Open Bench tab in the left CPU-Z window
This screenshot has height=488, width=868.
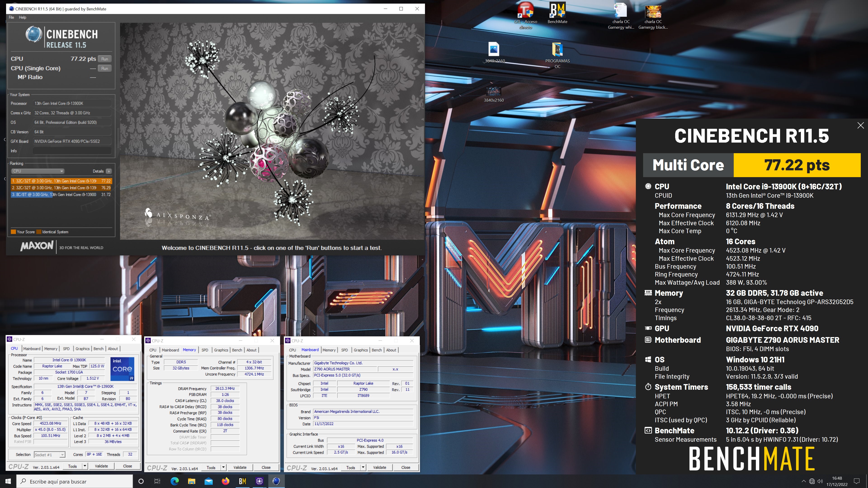pos(98,349)
